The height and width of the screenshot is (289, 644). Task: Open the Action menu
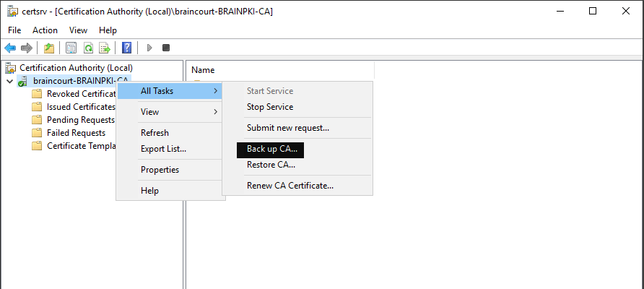tap(45, 30)
